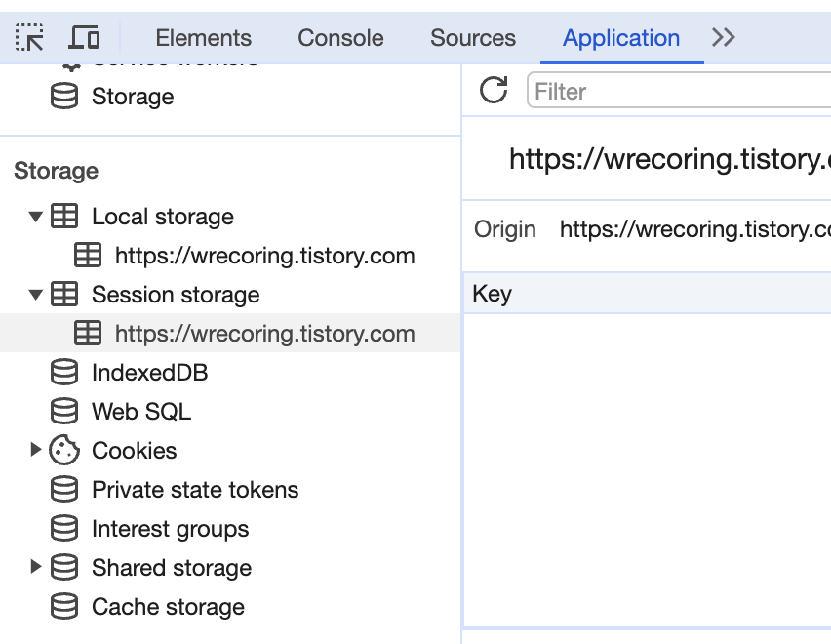Switch to the Elements tab
This screenshot has width=831, height=644.
tap(204, 38)
